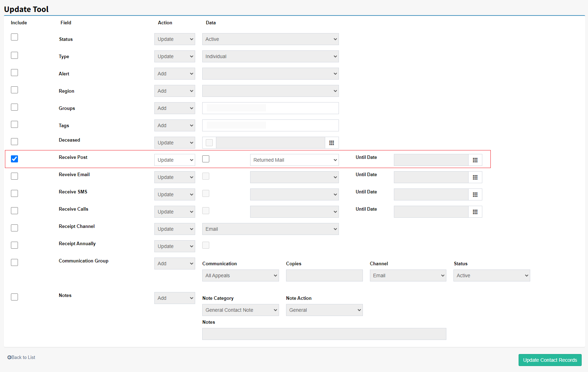Check Include box for Reveive Email
This screenshot has height=372, width=588.
(14, 176)
